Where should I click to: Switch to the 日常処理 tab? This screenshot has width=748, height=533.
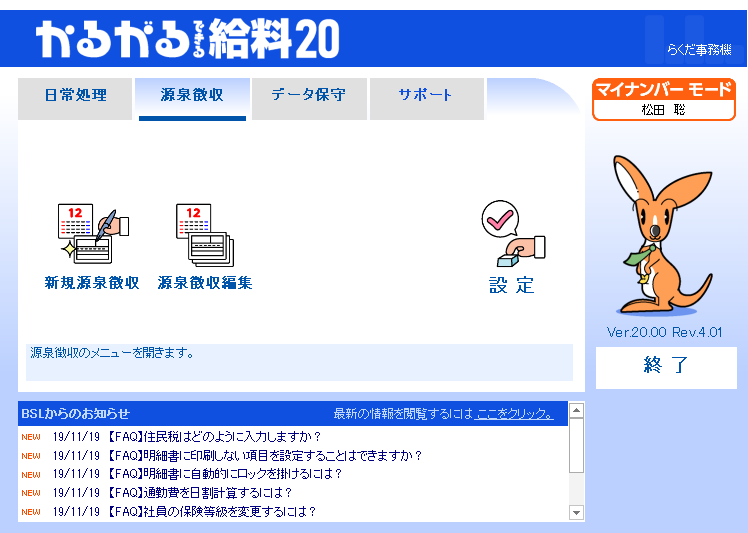[75, 99]
